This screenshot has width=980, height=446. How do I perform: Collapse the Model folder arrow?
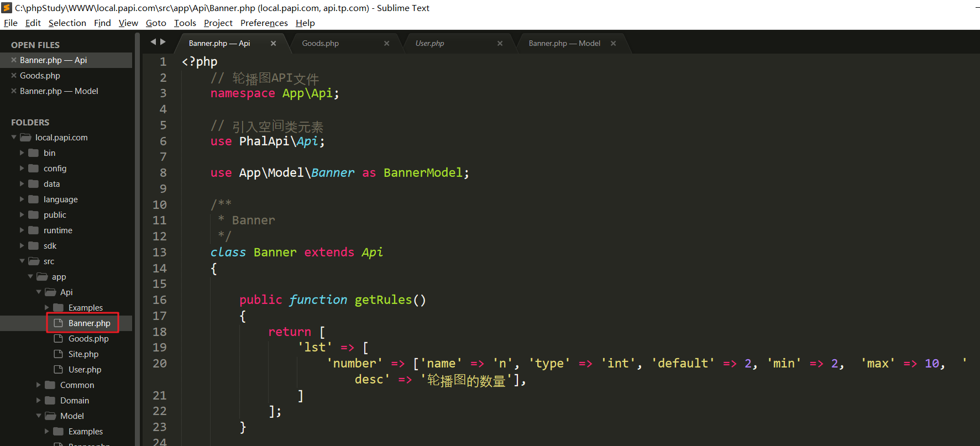[39, 416]
